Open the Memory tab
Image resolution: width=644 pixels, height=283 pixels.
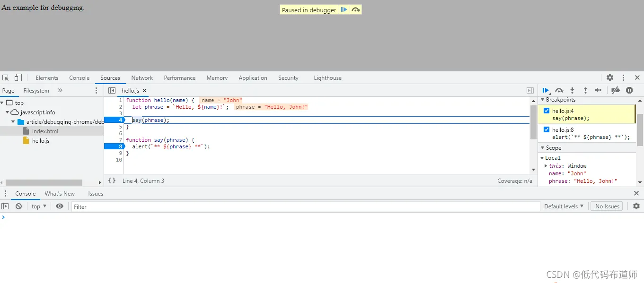coord(217,78)
